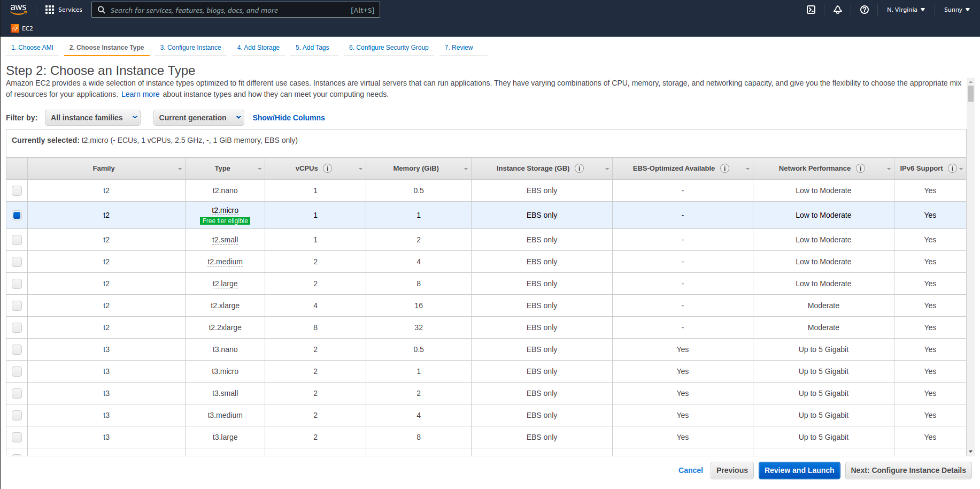980x489 pixels.
Task: Open the Current generation filter dropdown
Action: pyautogui.click(x=198, y=118)
